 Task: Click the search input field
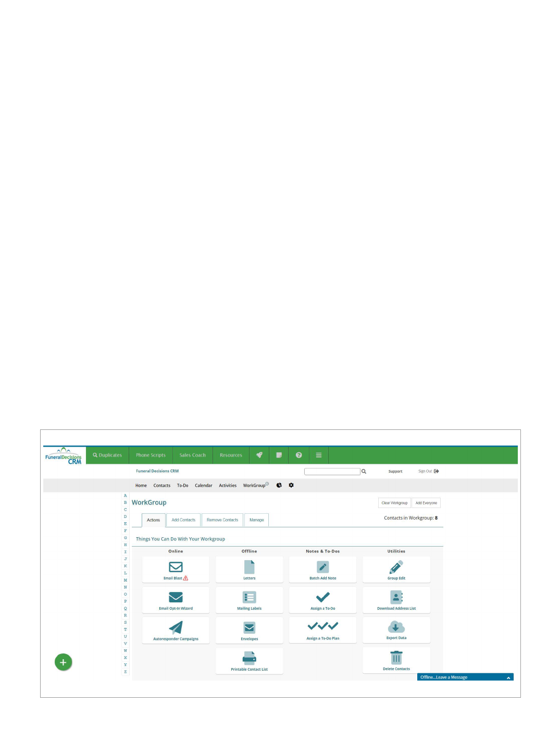[332, 472]
